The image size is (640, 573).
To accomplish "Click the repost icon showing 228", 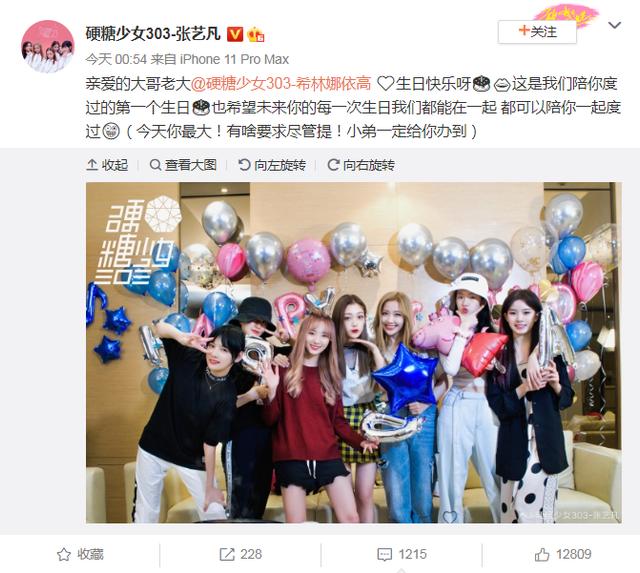I will coord(227,554).
